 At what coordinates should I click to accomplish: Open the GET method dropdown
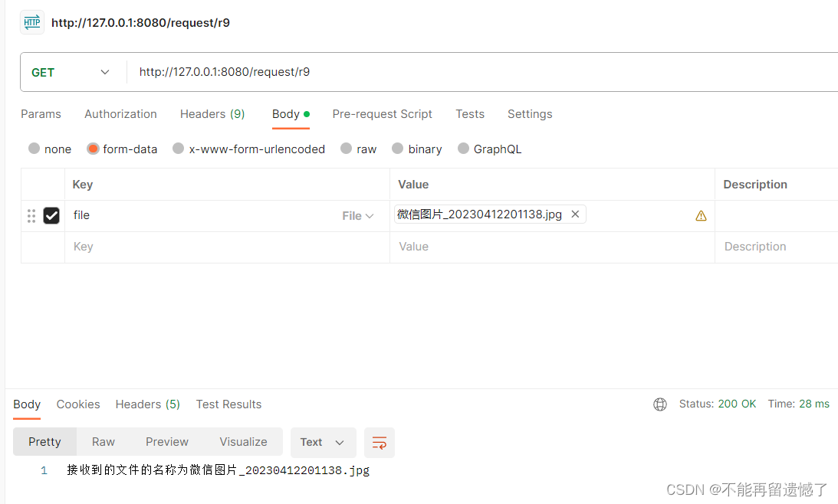tap(71, 72)
